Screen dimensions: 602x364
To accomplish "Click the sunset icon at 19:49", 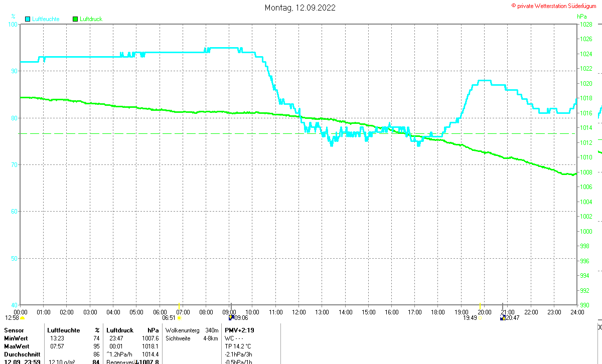I will click(x=479, y=318).
